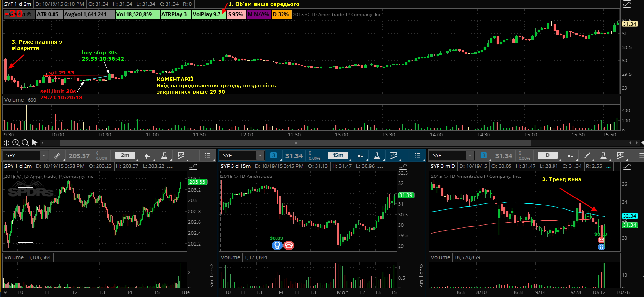Click SPY symbol input field
This screenshot has height=297, width=644.
point(22,155)
